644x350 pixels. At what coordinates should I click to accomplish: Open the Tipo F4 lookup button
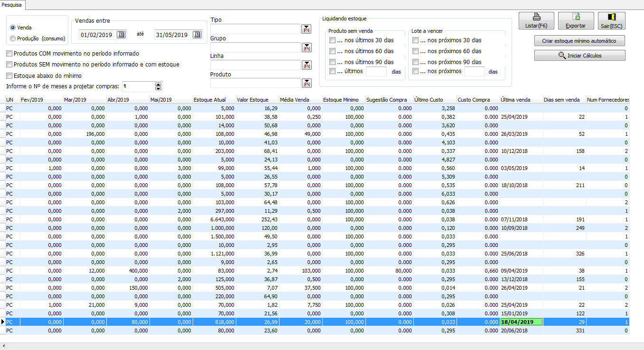click(307, 29)
